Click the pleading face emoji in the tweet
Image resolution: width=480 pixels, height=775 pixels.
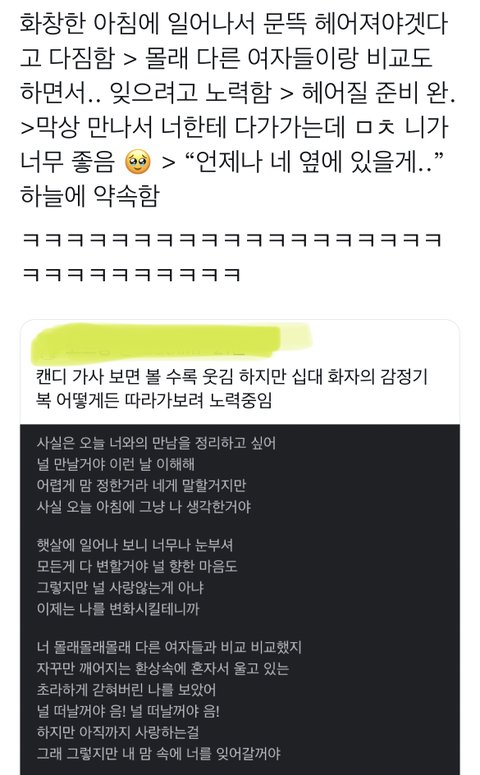138,163
